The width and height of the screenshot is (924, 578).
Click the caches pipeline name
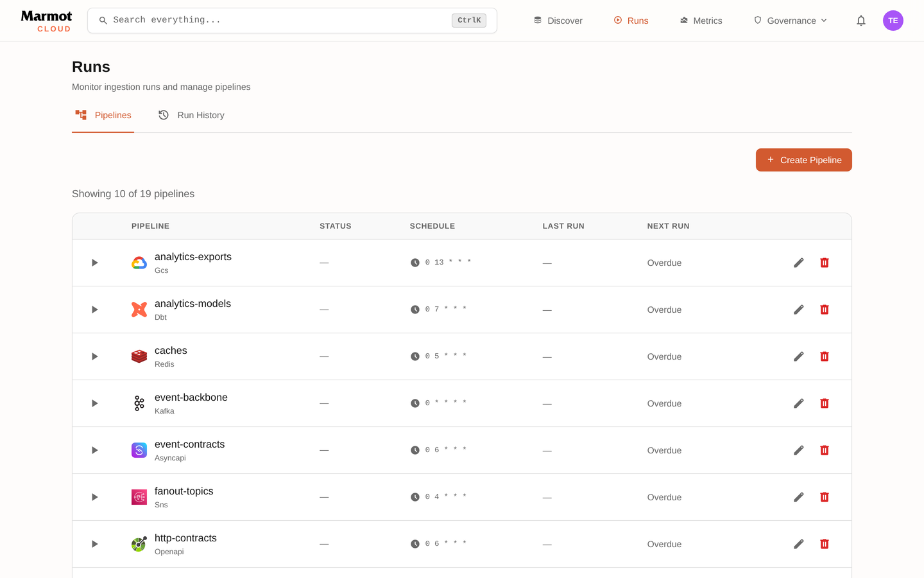point(171,351)
